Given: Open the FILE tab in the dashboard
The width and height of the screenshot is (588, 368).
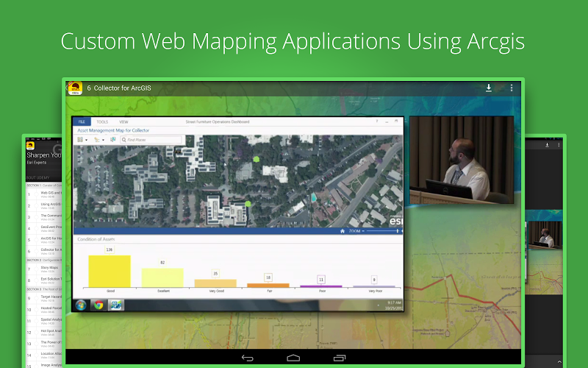Looking at the screenshot, I should click(x=82, y=121).
